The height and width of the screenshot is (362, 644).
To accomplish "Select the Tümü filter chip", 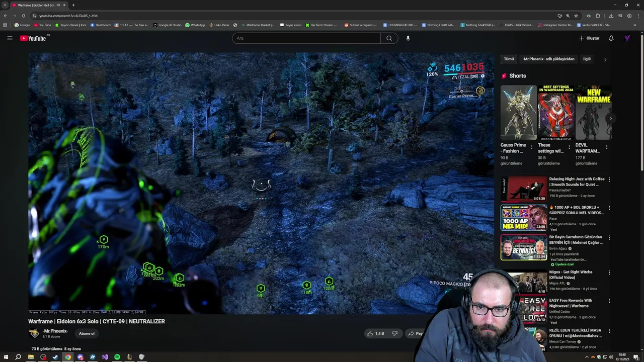I will click(509, 59).
